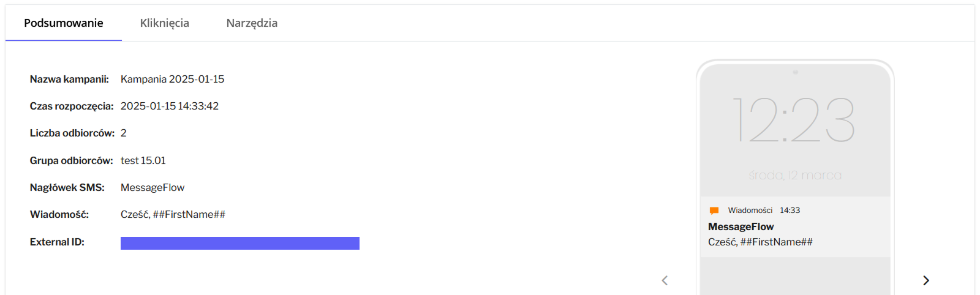Click the 12:23 clock on phone preview
The width and height of the screenshot is (980, 295).
794,121
